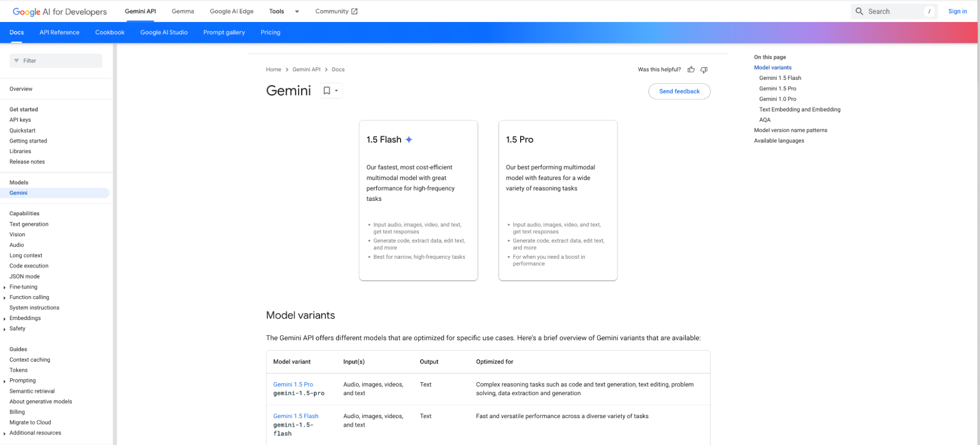Open the Google AI Studio tab
The width and height of the screenshot is (980, 445).
(164, 32)
